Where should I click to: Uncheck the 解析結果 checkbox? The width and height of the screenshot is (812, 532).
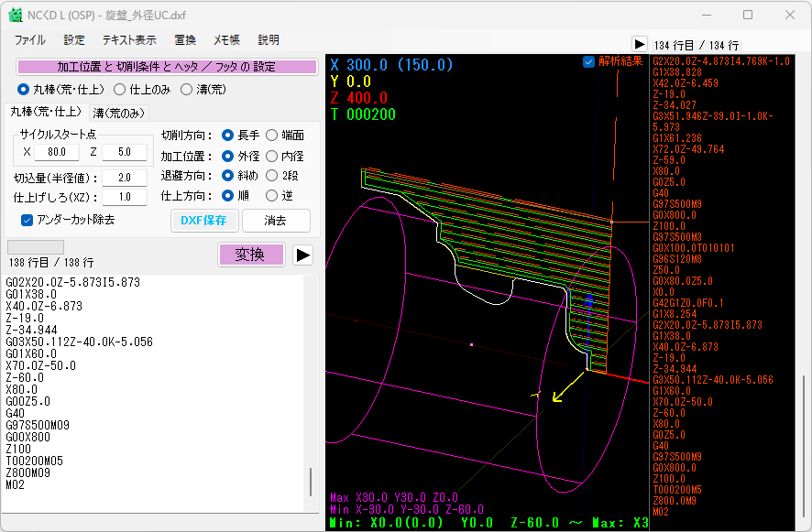589,62
